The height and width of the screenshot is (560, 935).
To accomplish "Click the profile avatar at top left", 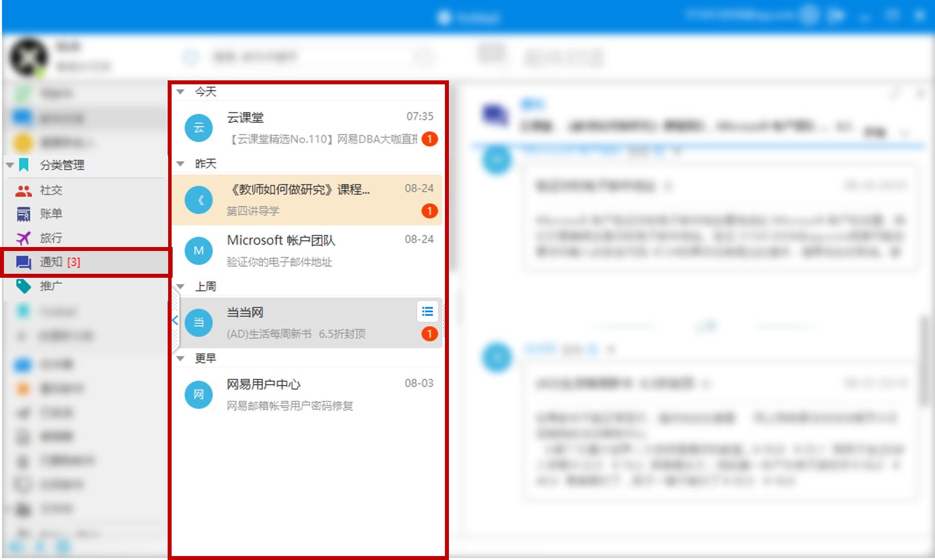I will (x=29, y=58).
